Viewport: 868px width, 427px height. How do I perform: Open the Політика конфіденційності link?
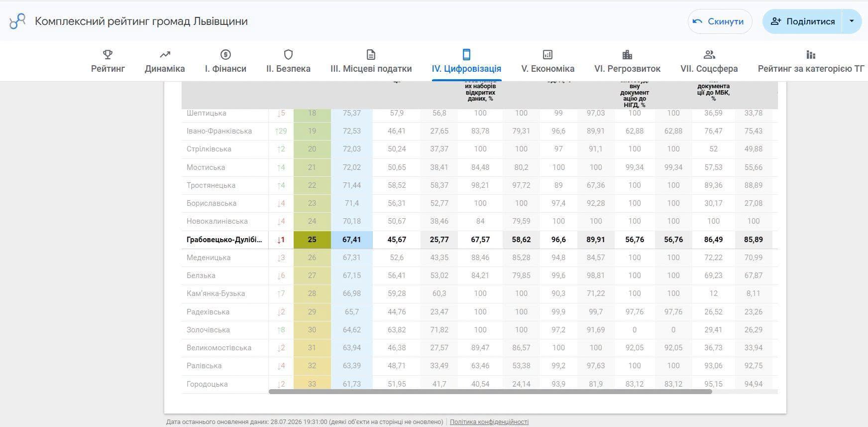[489, 422]
